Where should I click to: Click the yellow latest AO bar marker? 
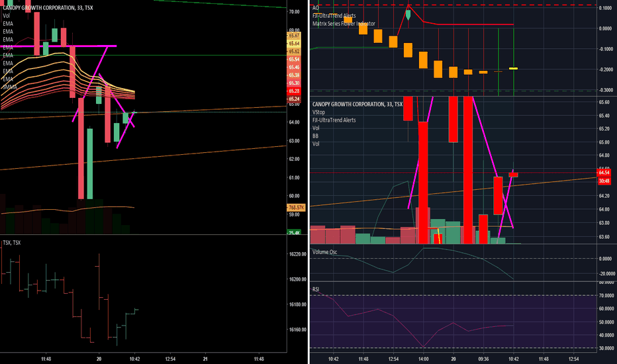513,68
